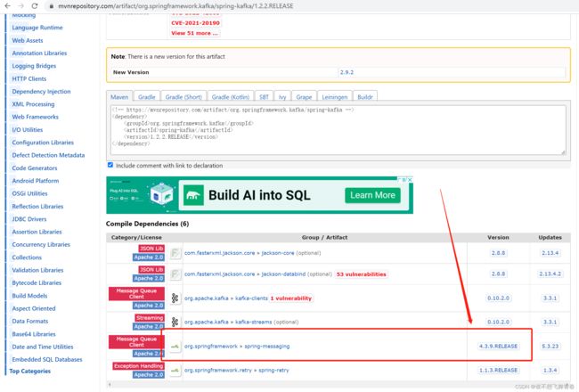579x392 pixels.
Task: Open the Ivy tab
Action: pyautogui.click(x=282, y=97)
